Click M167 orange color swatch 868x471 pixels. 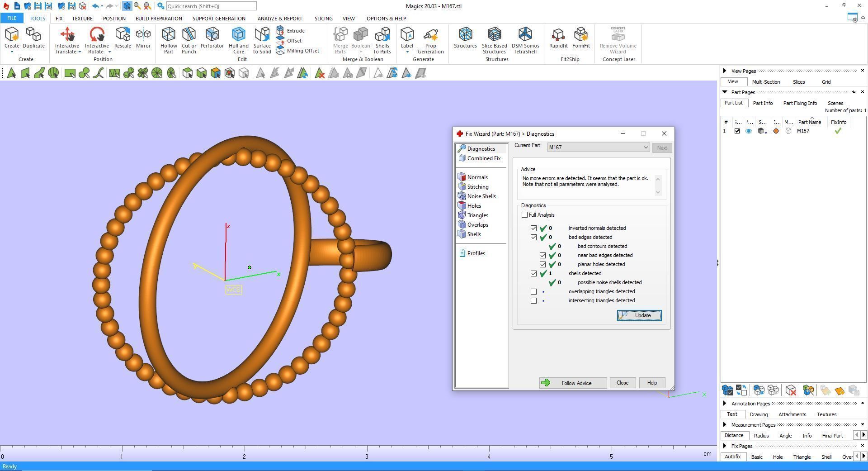point(776,131)
